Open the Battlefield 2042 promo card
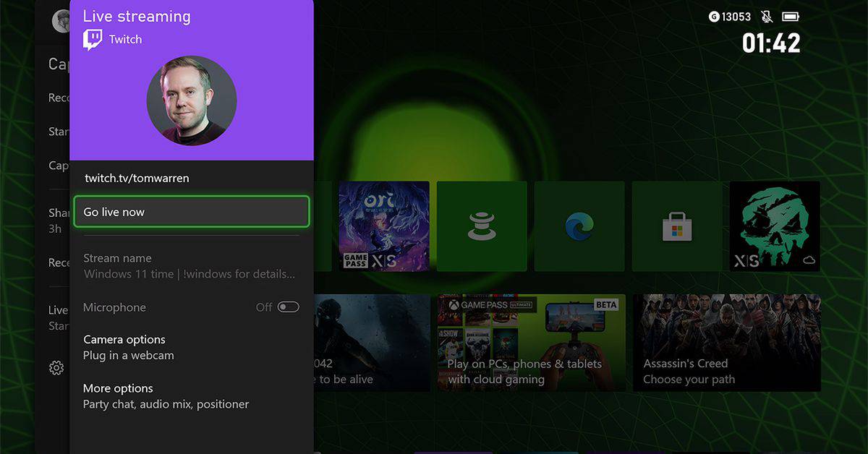 [372, 343]
